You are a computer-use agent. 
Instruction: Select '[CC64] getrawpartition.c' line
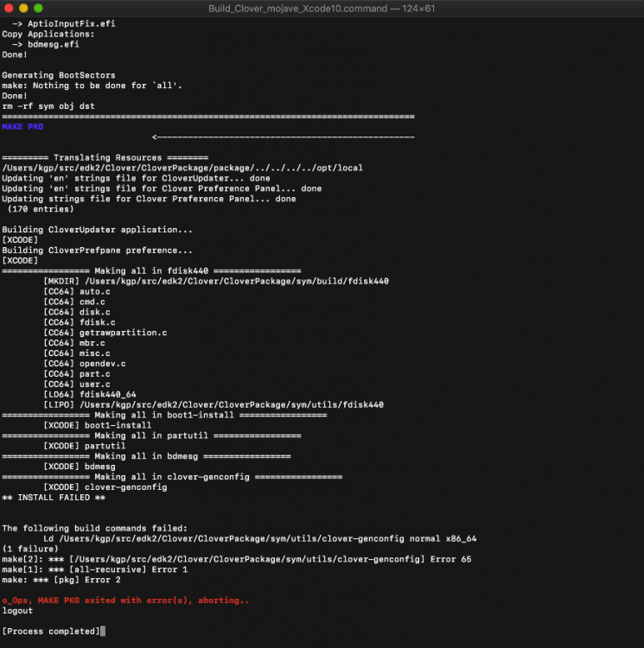(x=105, y=333)
